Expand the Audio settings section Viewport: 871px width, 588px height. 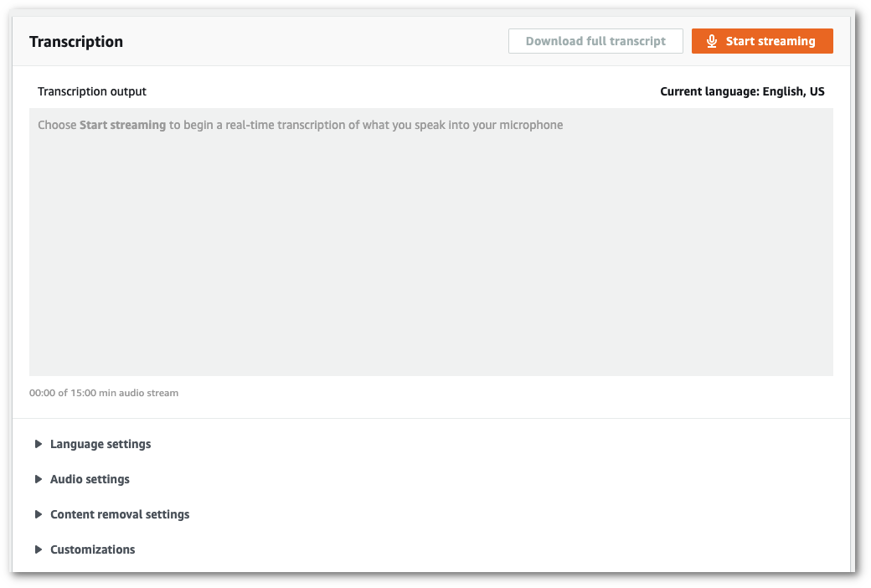coord(90,479)
